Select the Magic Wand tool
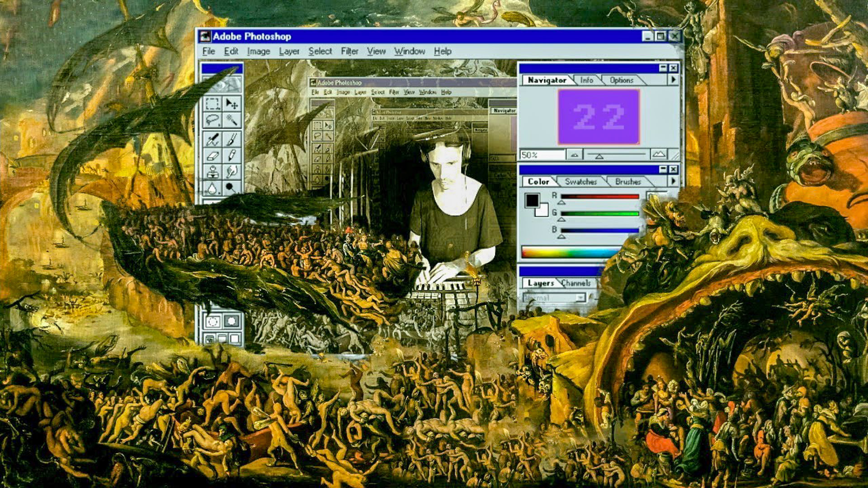The image size is (868, 488). [x=231, y=120]
